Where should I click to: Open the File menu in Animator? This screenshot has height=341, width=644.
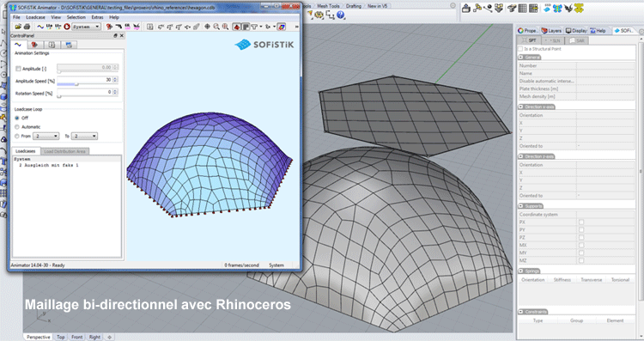(16, 17)
